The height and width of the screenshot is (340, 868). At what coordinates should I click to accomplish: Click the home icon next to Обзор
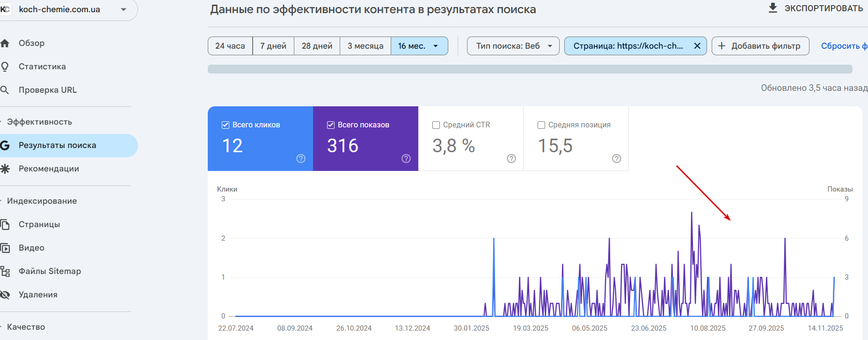pyautogui.click(x=5, y=43)
